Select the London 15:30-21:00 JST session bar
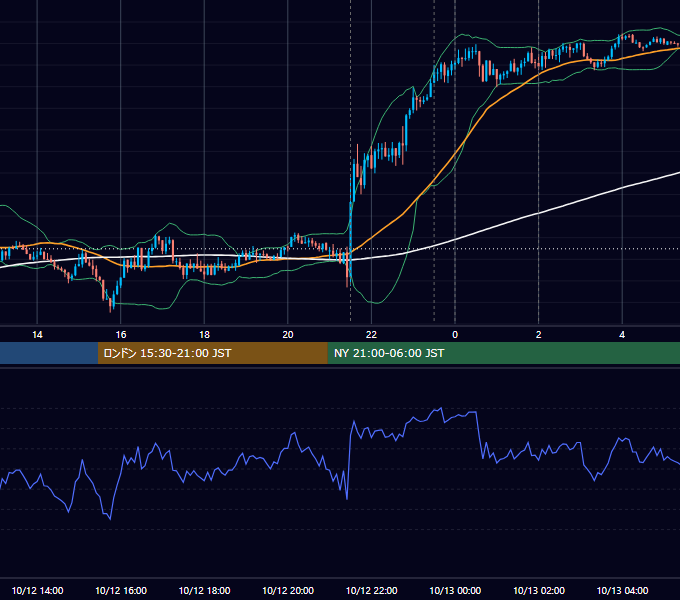Screen dimensions: 680x600 pyautogui.click(x=212, y=353)
